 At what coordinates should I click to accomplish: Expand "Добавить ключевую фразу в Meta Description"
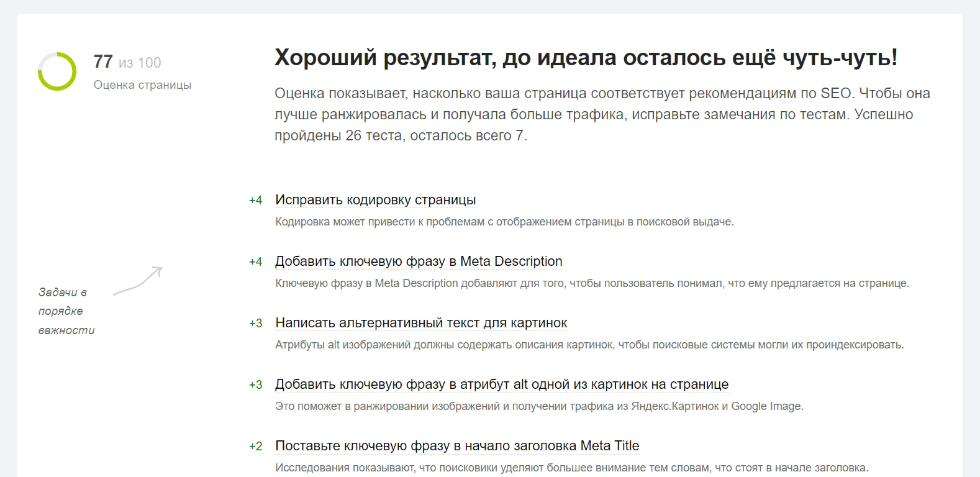click(x=419, y=261)
